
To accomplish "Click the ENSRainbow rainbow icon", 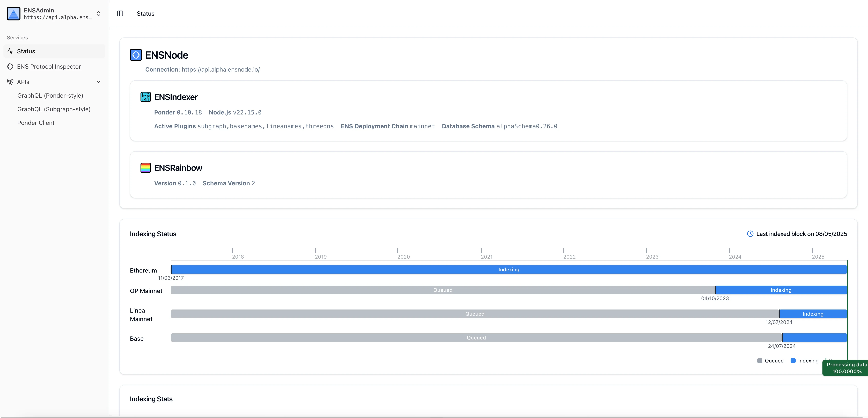I will (145, 168).
